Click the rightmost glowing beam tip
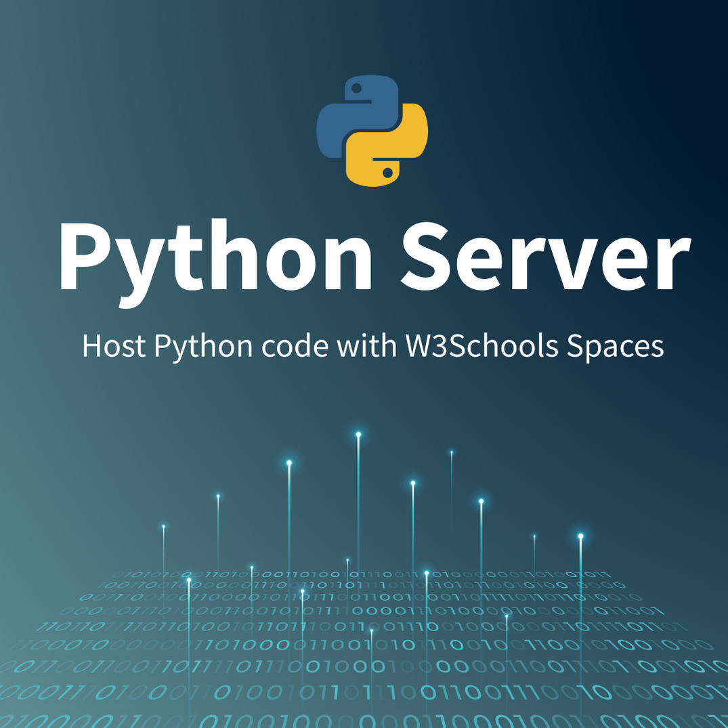Screen dimensions: 728x728 (580, 535)
